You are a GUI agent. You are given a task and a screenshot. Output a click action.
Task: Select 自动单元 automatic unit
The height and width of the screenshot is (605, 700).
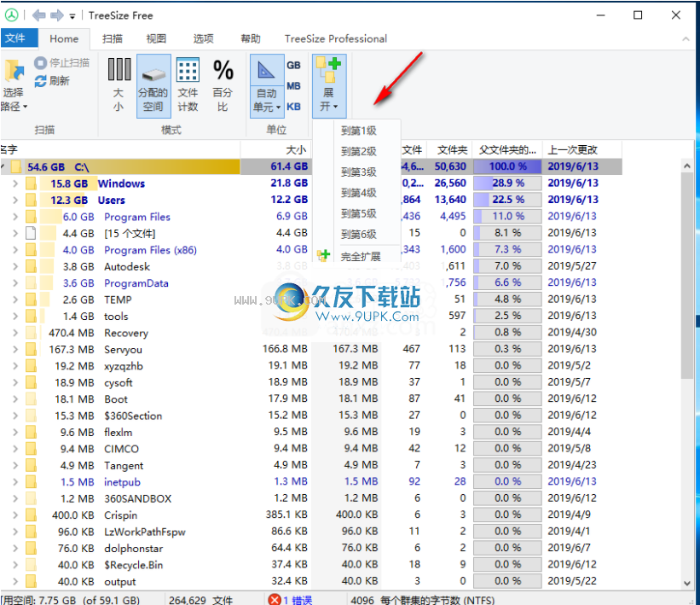[267, 85]
